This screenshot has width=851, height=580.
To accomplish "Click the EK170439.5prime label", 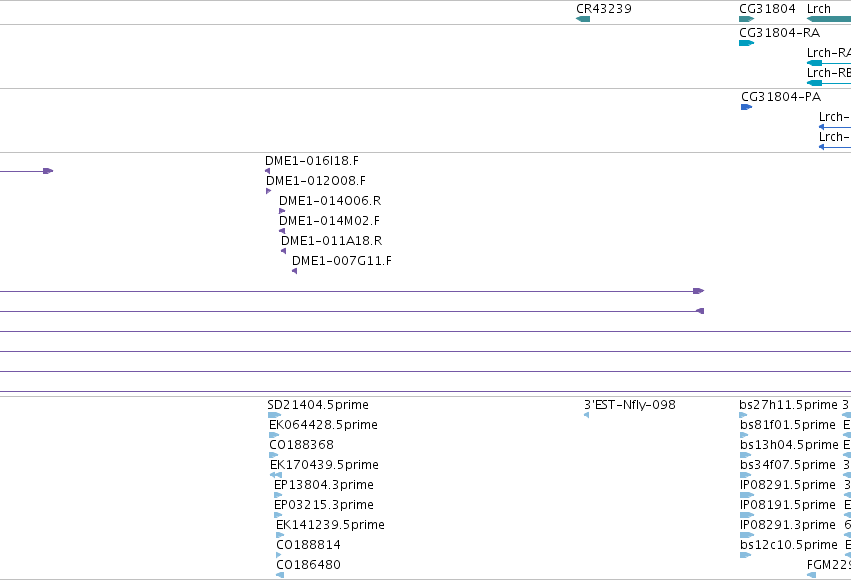I will [324, 465].
